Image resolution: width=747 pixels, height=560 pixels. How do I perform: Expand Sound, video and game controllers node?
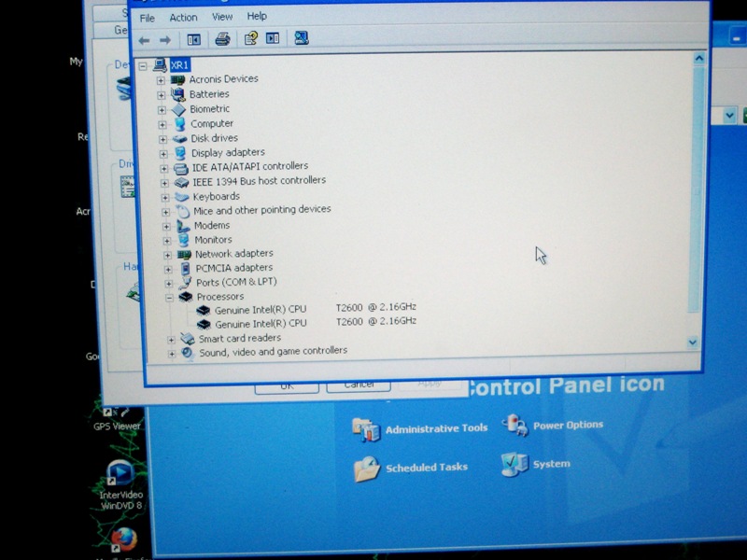point(172,354)
